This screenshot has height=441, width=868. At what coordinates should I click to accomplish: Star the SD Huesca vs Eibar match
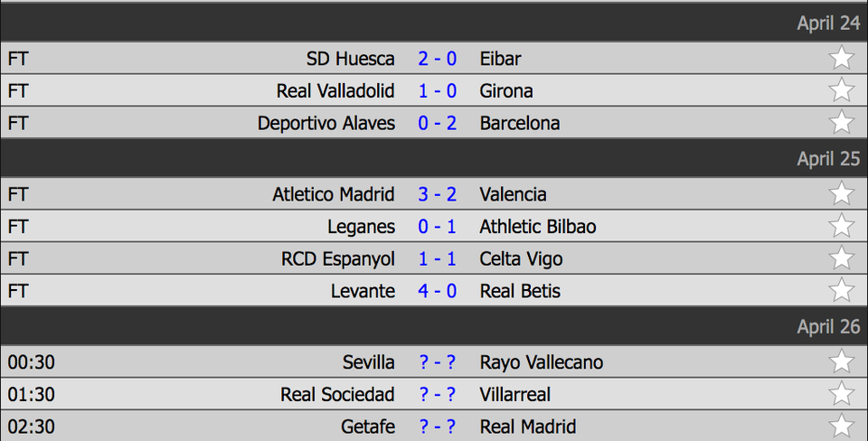coord(841,59)
